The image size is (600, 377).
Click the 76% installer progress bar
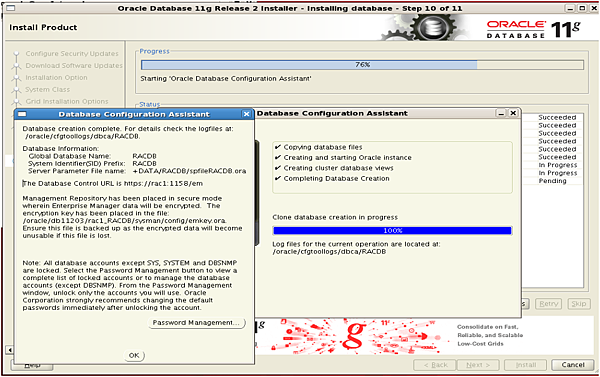pos(362,65)
